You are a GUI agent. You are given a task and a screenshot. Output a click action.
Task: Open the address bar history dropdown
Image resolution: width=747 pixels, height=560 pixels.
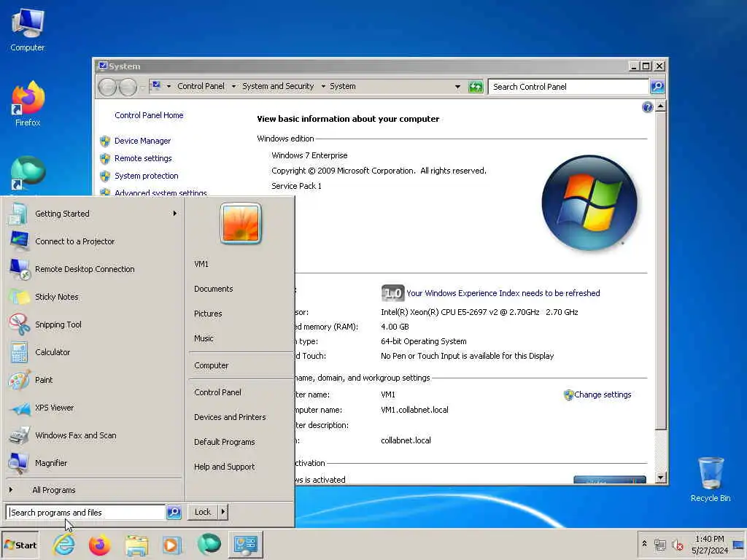457,87
